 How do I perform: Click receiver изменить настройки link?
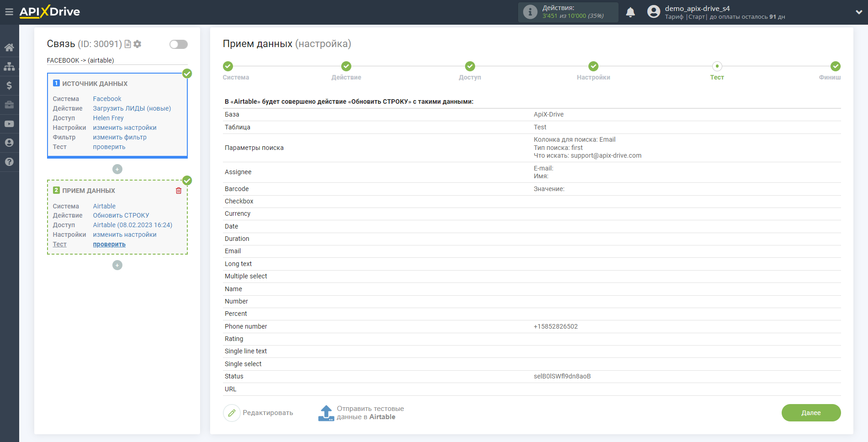[x=125, y=234]
